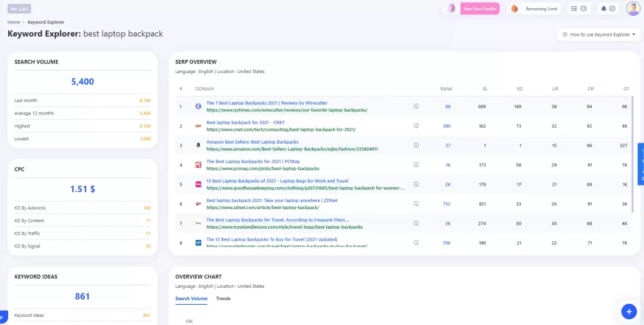
Task: Click the gift box icon
Action: [x=452, y=9]
